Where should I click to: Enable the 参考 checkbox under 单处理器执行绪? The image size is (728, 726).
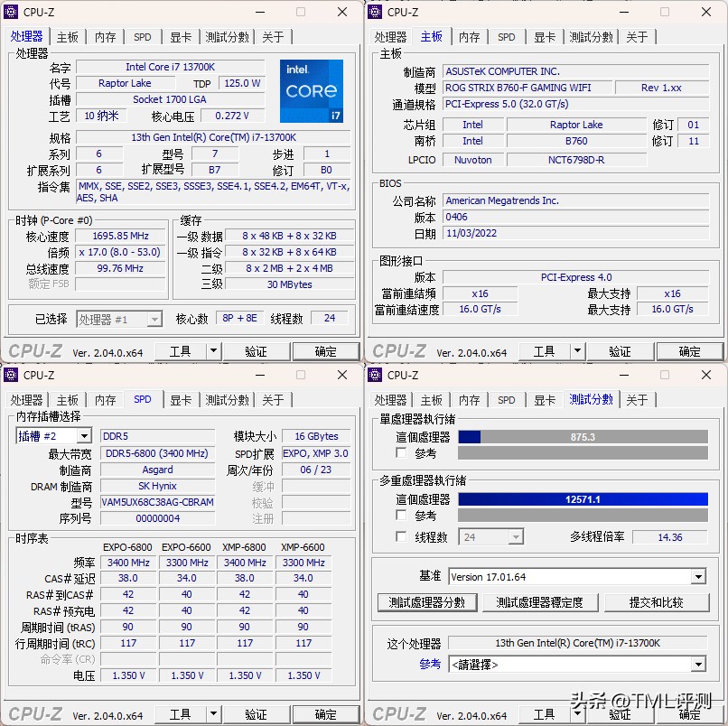tap(401, 454)
